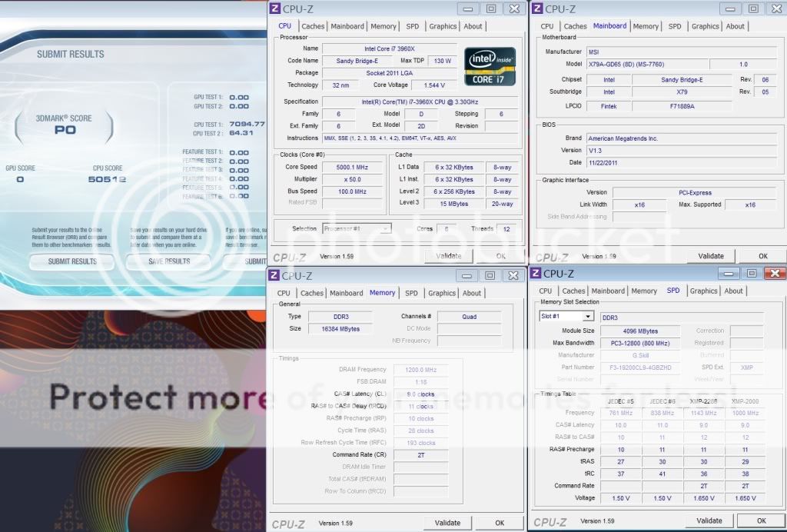The width and height of the screenshot is (787, 532).
Task: Minimize the CPU-Z window showing the Mainboard tab
Action: tap(731, 9)
